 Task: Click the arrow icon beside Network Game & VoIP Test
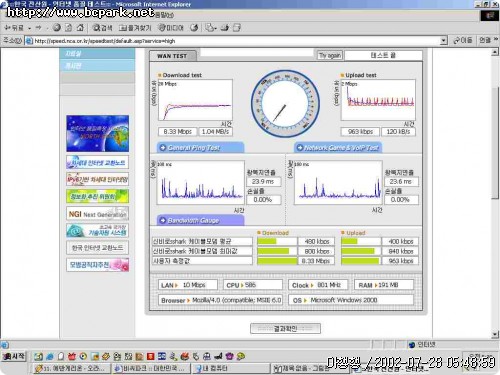coord(300,148)
